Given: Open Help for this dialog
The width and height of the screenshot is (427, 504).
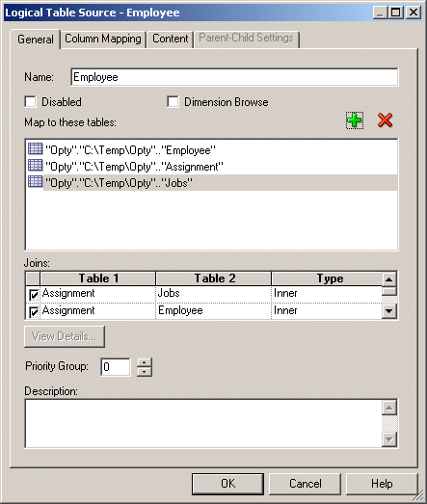Looking at the screenshot, I should tap(382, 484).
